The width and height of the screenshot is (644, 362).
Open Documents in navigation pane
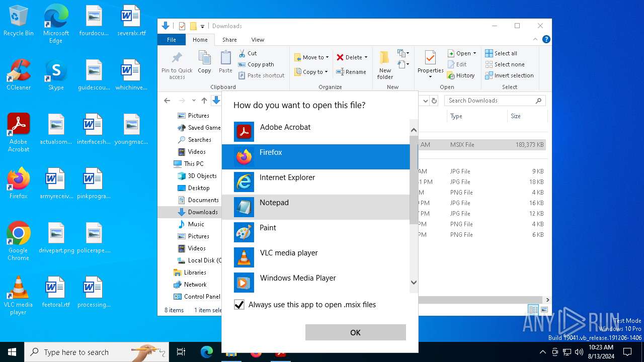(x=198, y=200)
